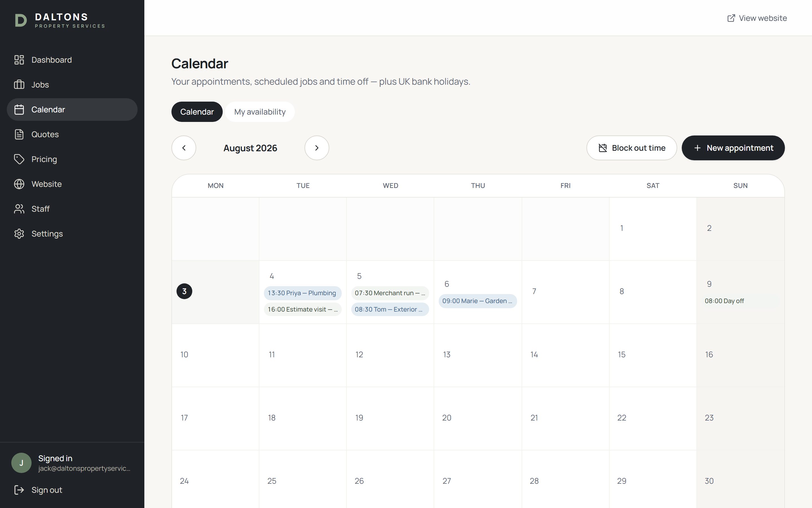Select the Calendar pill tab

197,112
